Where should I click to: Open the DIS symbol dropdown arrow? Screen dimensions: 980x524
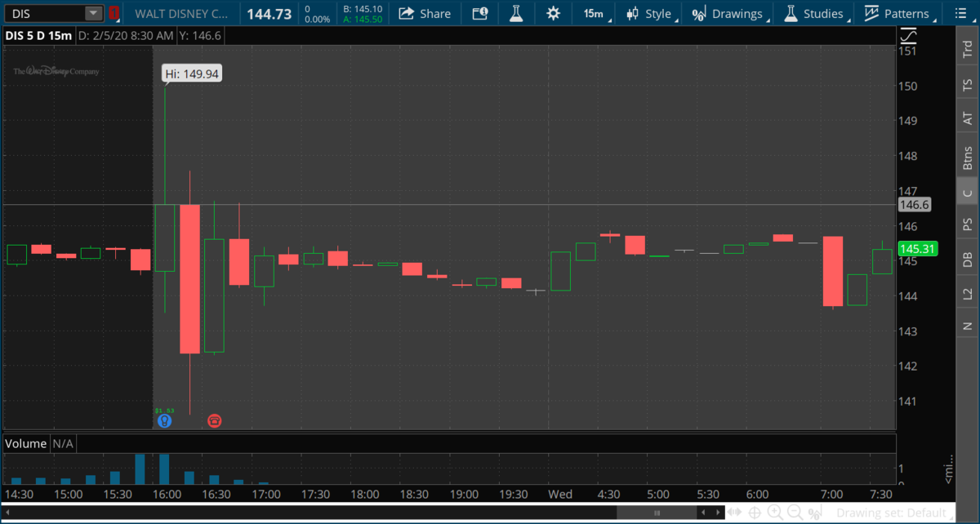[93, 13]
